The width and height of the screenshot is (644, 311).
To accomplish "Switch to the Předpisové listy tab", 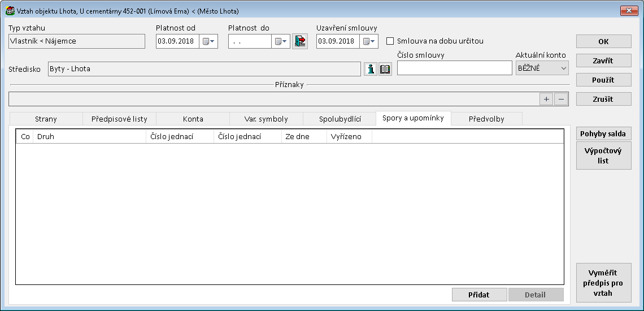I will pyautogui.click(x=119, y=119).
